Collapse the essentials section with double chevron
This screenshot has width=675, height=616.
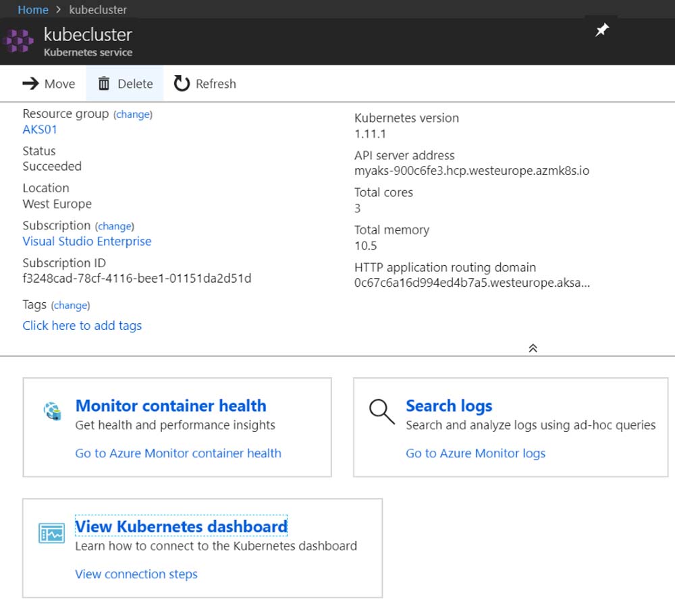tap(533, 348)
